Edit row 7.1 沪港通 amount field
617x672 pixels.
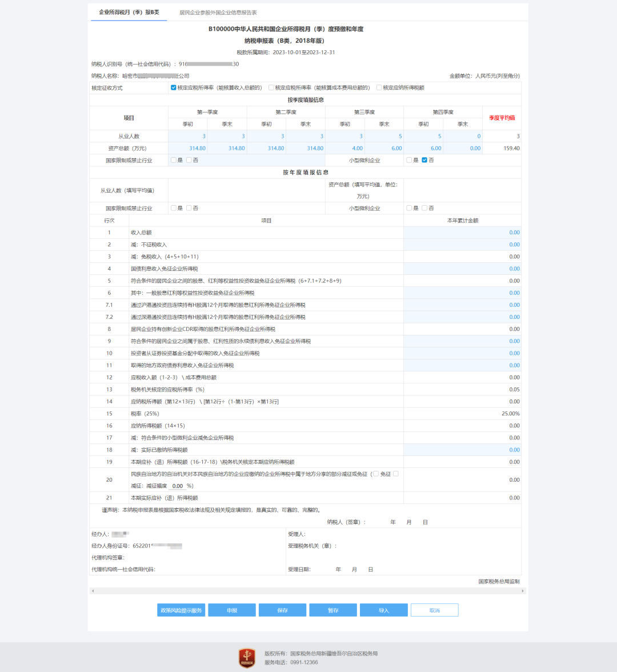click(462, 305)
